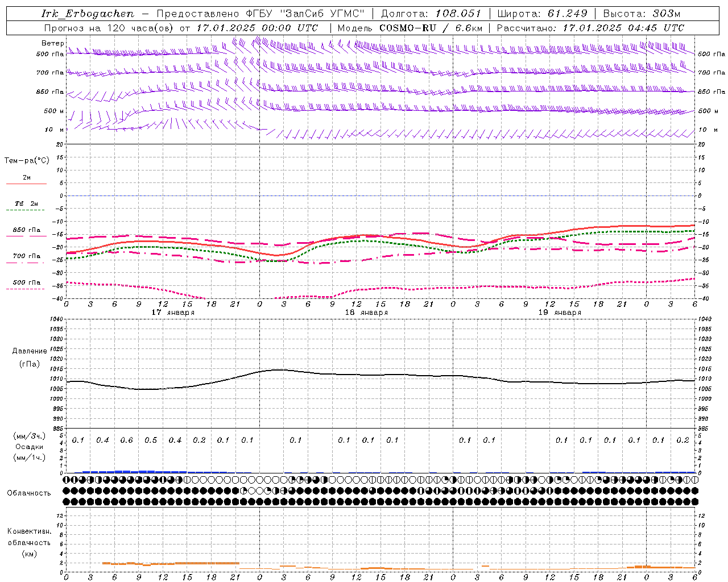Click the left-side "850 гПа" wind level label
The width and height of the screenshot is (728, 582).
50,92
